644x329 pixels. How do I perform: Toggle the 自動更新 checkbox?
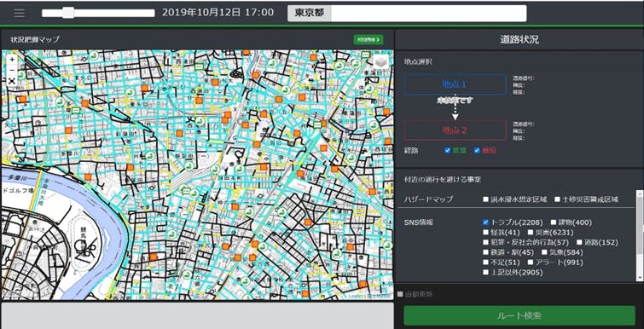coord(400,294)
